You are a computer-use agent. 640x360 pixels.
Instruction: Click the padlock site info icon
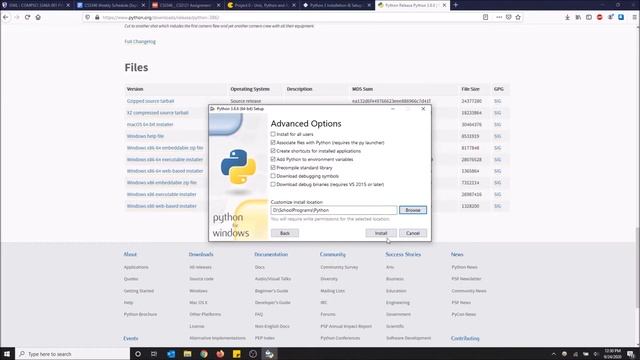coord(97,17)
